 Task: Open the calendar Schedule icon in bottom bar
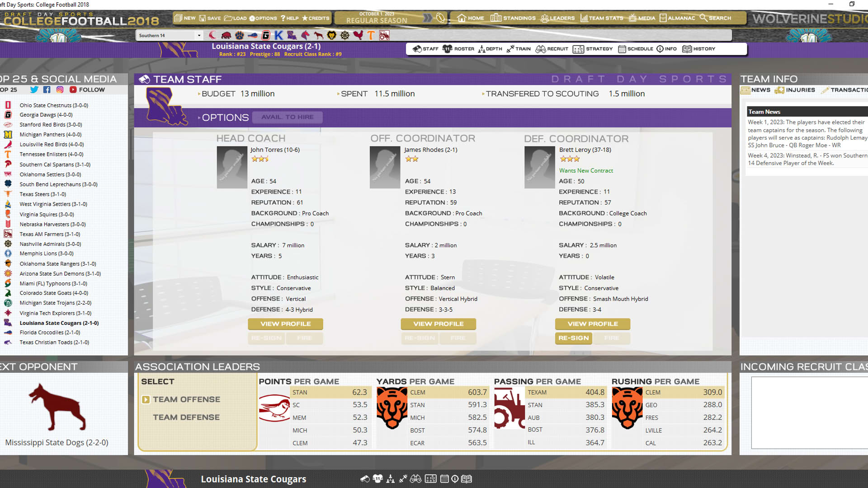[x=444, y=479]
